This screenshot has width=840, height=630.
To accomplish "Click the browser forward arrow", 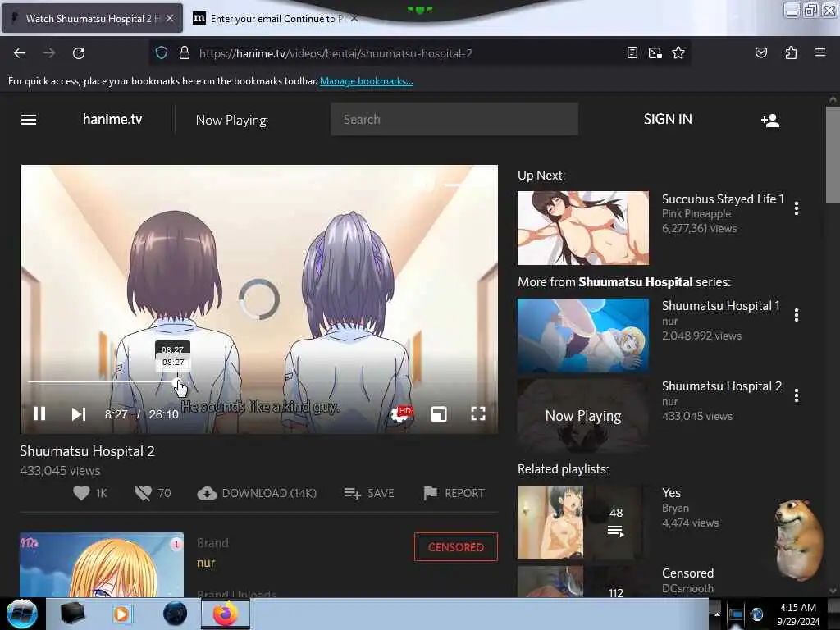I will (x=48, y=53).
